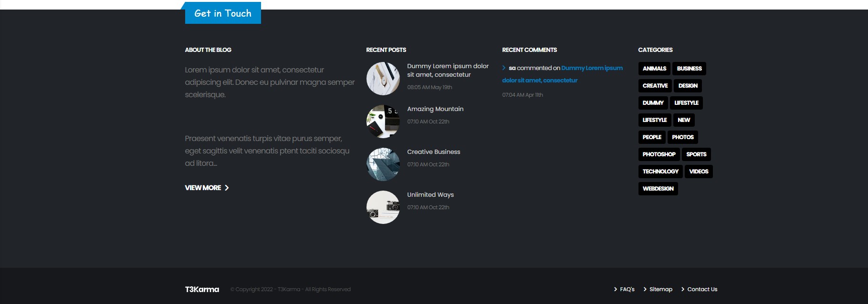Open the Creative Business post title
Viewport: 868px width, 304px height.
click(433, 152)
